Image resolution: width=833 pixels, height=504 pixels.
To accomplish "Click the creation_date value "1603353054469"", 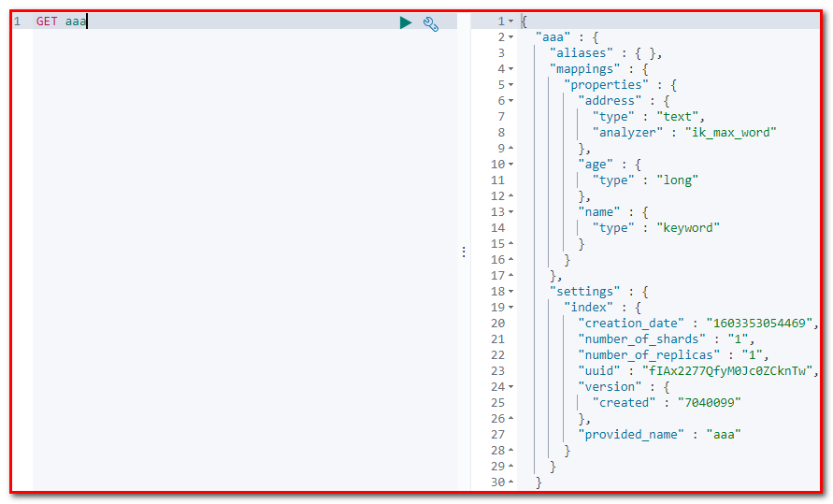I will click(x=760, y=324).
